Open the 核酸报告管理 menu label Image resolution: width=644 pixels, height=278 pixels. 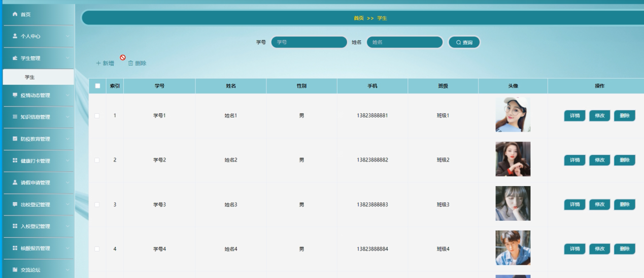(x=36, y=248)
